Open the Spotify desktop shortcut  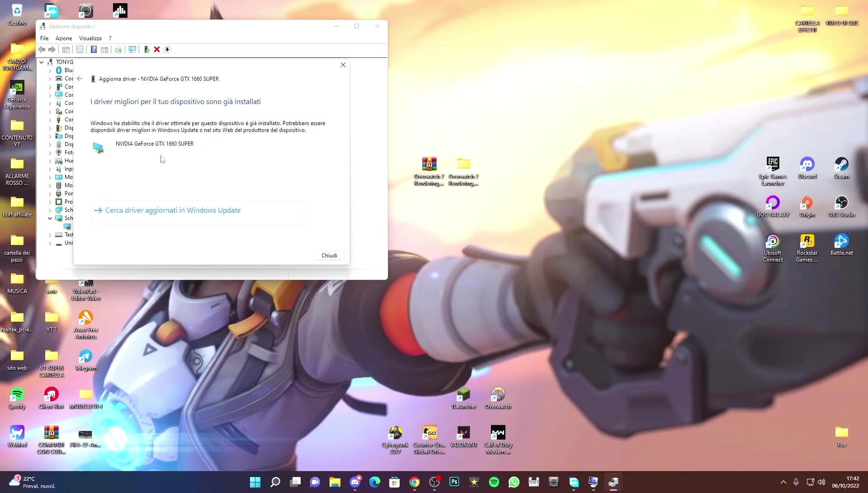tap(17, 398)
